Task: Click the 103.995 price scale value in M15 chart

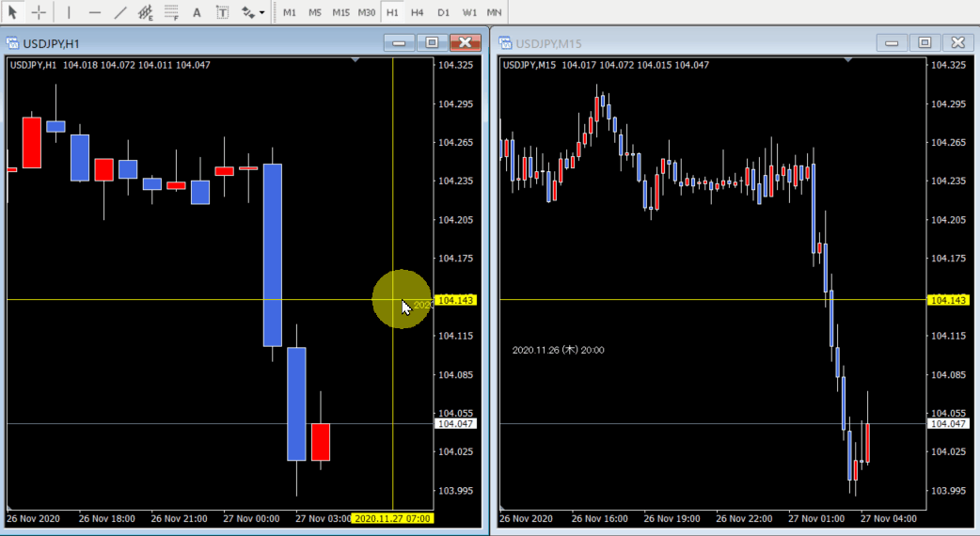Action: pos(948,491)
